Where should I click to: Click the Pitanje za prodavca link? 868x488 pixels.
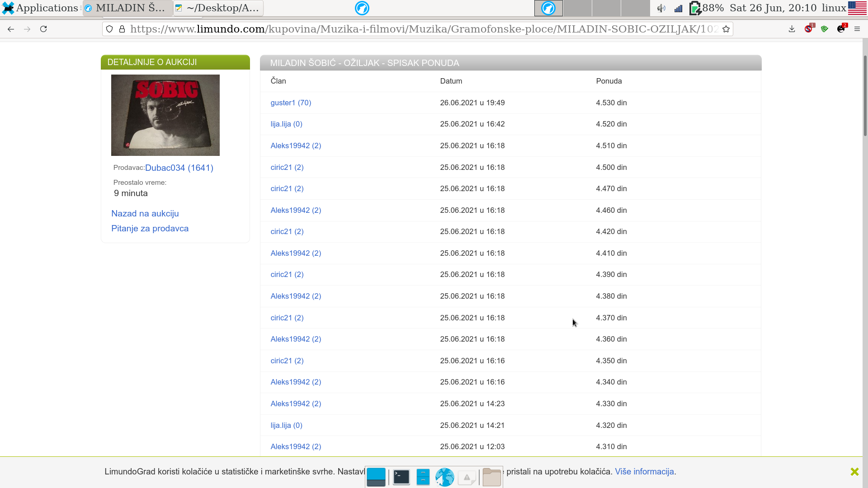[150, 228]
